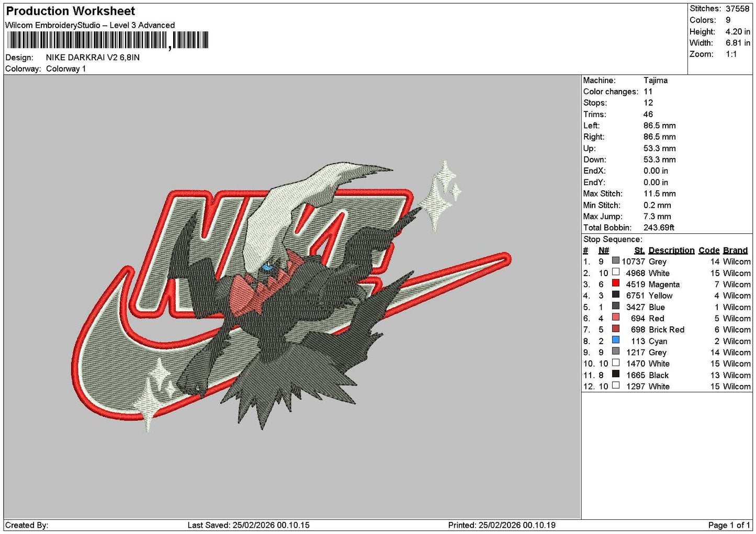
Task: Click the barcode under the Wilcom heading
Action: pos(107,40)
